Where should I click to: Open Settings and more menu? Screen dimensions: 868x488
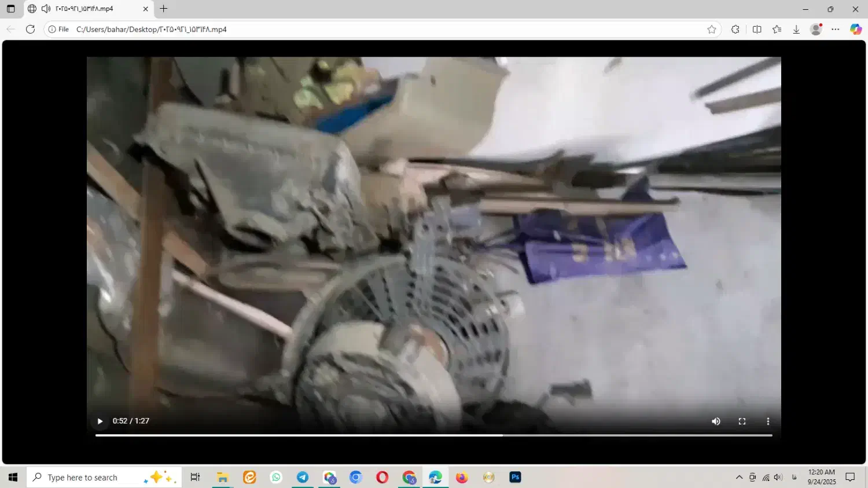836,30
